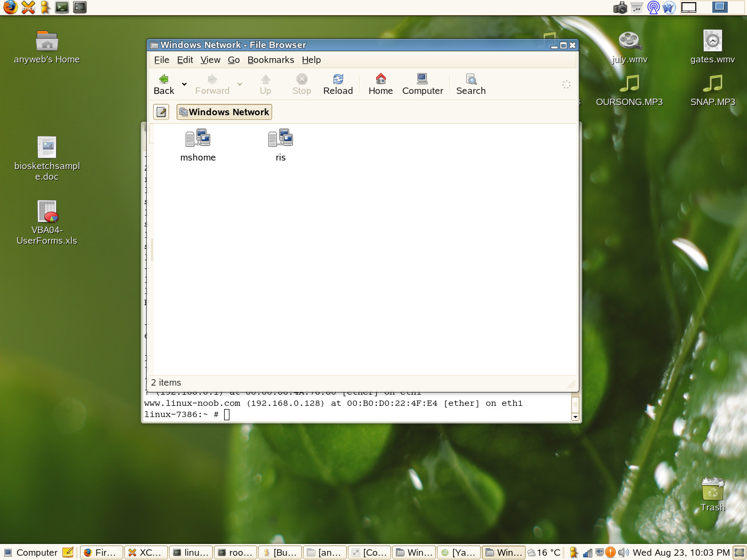Select the Trash desktop icon

pyautogui.click(x=712, y=495)
